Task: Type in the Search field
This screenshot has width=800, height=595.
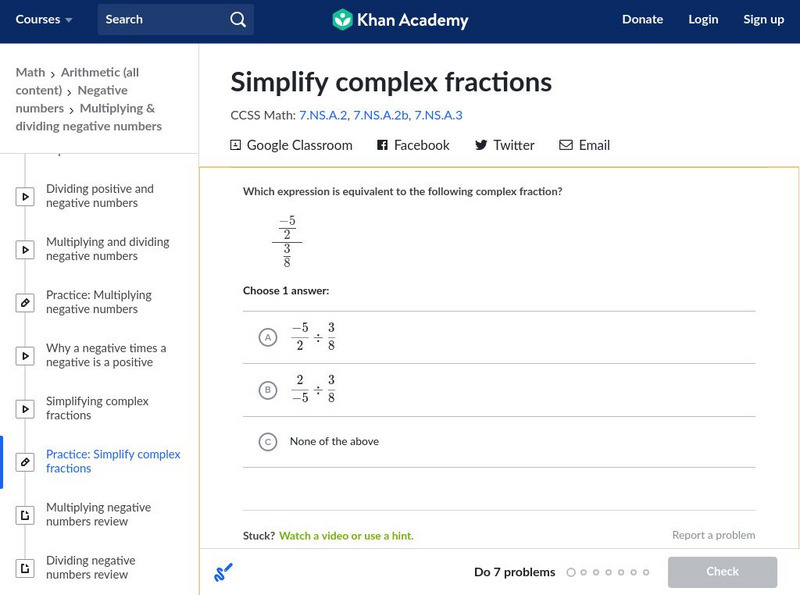Action: (165, 20)
